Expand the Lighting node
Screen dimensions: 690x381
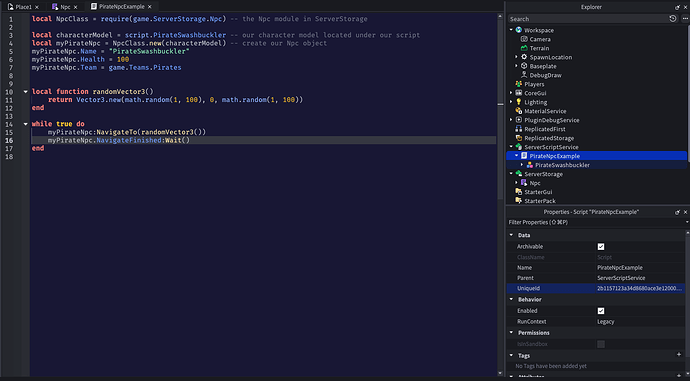(x=511, y=102)
